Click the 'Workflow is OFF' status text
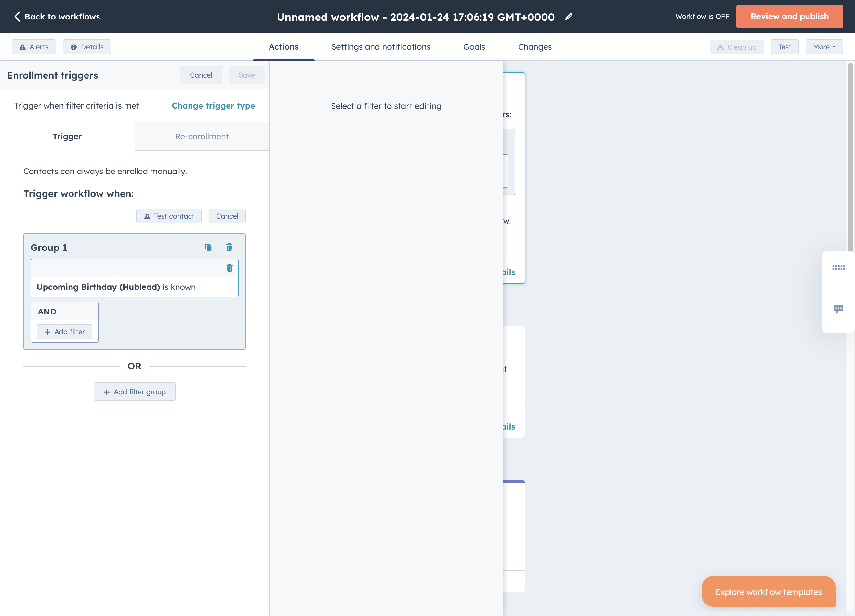 (702, 17)
